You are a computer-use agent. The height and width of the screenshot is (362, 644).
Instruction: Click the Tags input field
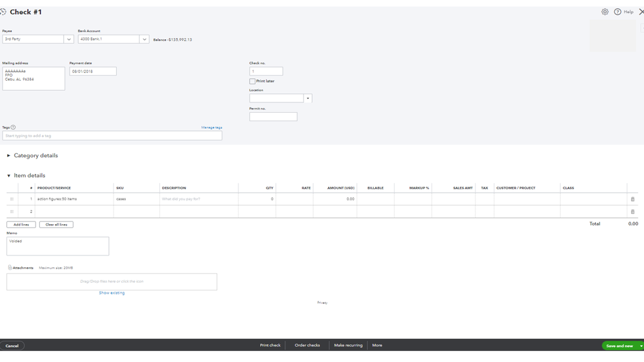click(x=112, y=136)
